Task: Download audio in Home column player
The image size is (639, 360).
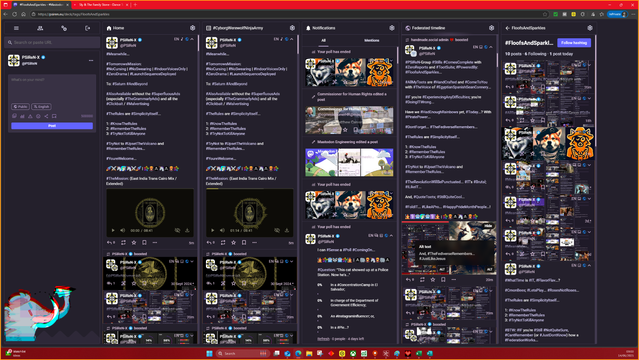Action: click(187, 230)
